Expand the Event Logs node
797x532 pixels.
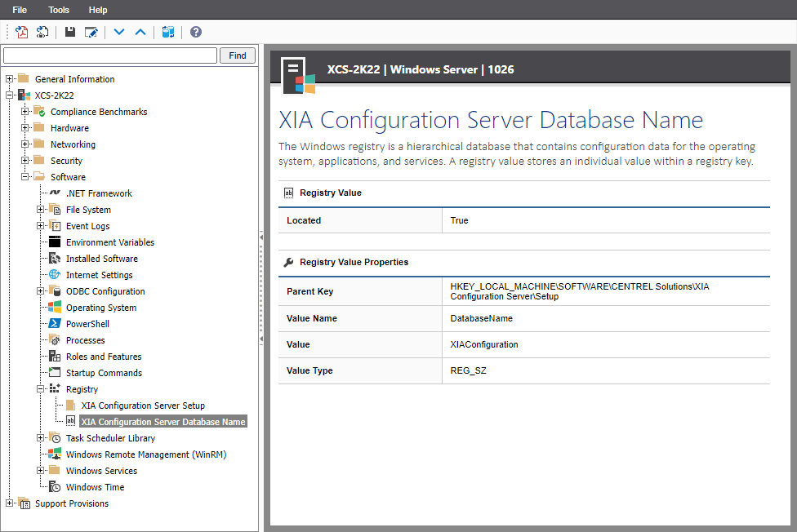coord(40,225)
